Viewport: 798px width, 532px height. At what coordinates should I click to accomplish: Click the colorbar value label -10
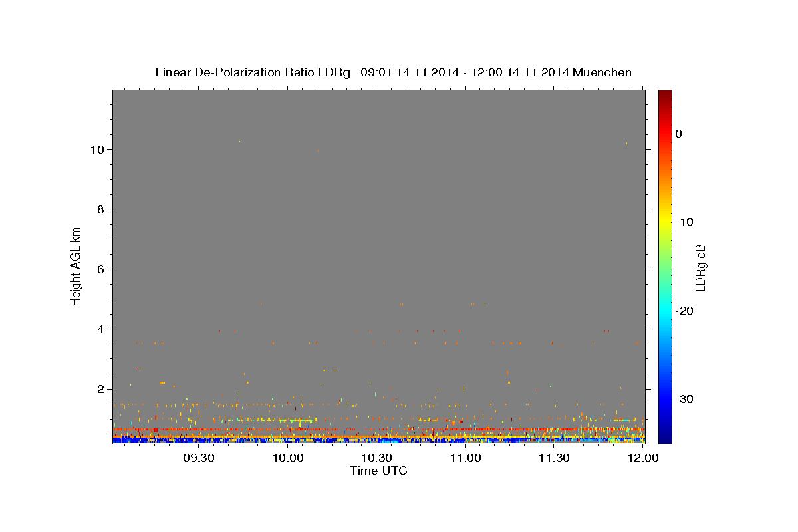685,222
